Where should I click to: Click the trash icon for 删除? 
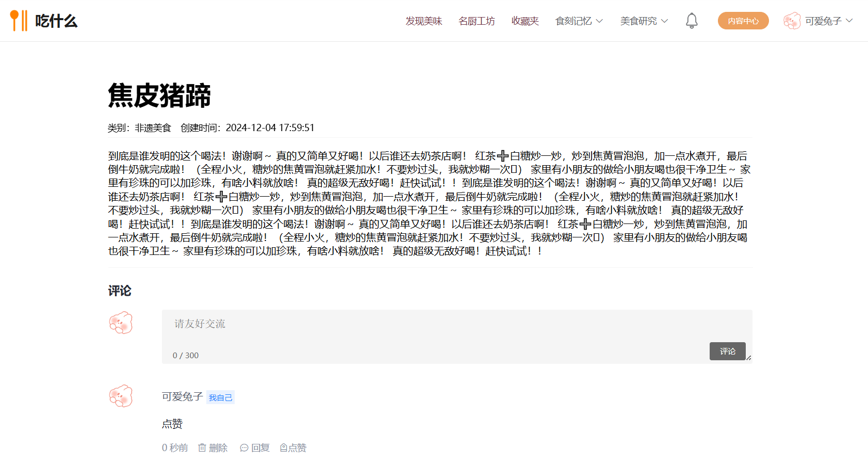pyautogui.click(x=202, y=447)
